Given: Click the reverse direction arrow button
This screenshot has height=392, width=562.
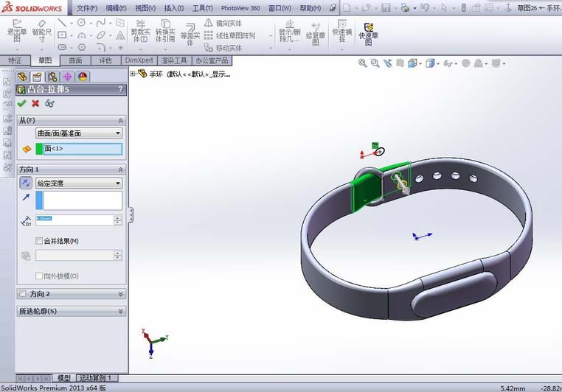Looking at the screenshot, I should pos(25,183).
